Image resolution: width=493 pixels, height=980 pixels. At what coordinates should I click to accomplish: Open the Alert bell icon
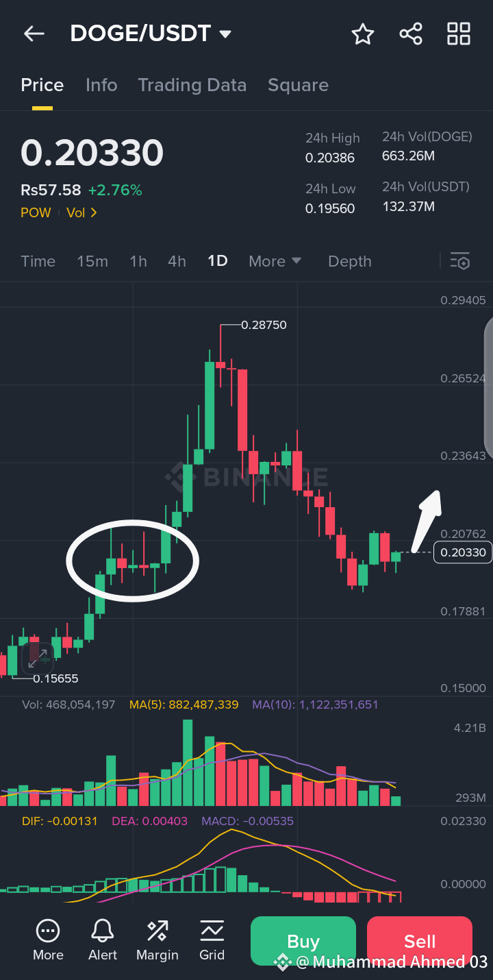tap(103, 931)
